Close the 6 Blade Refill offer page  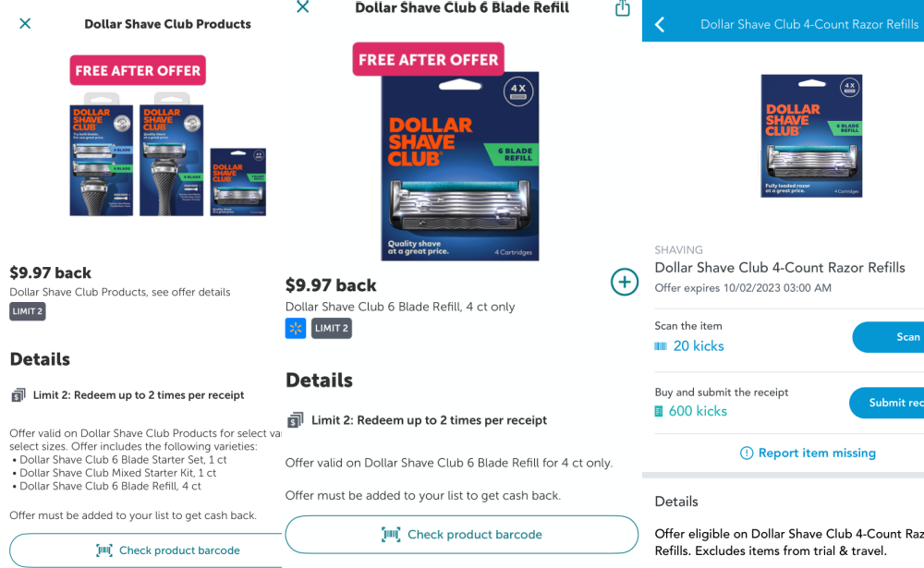pyautogui.click(x=302, y=6)
